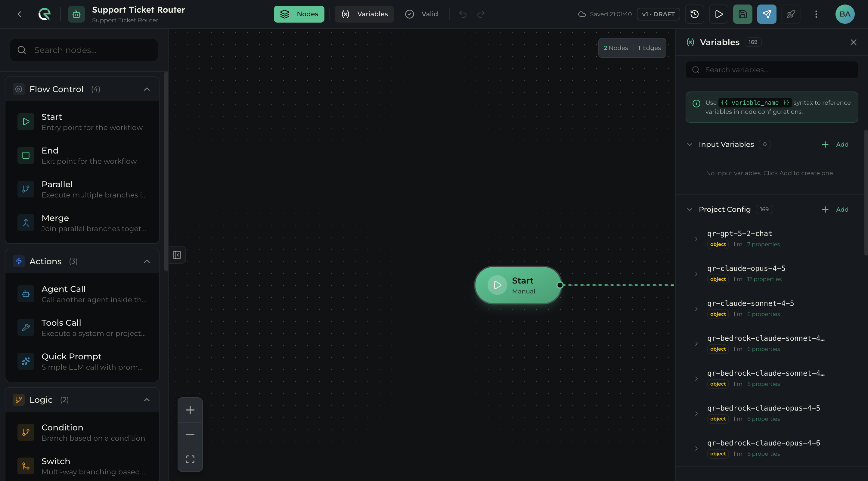Image resolution: width=868 pixels, height=481 pixels.
Task: Click the Parallel node description text
Action: (x=94, y=195)
